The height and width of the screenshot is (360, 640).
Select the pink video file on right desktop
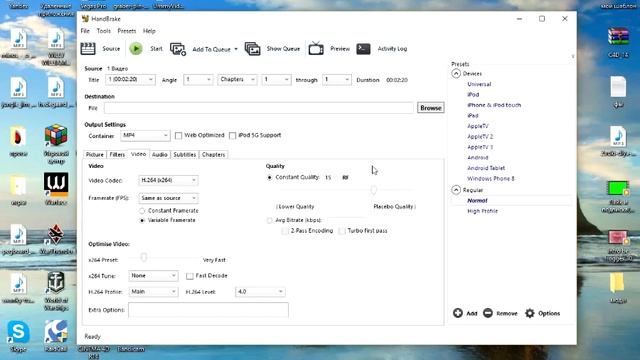(x=618, y=238)
